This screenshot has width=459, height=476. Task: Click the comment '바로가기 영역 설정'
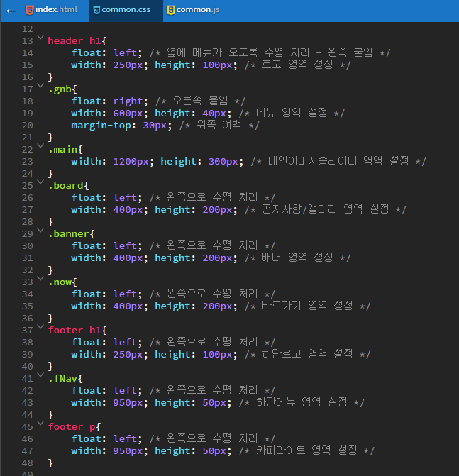tap(307, 306)
